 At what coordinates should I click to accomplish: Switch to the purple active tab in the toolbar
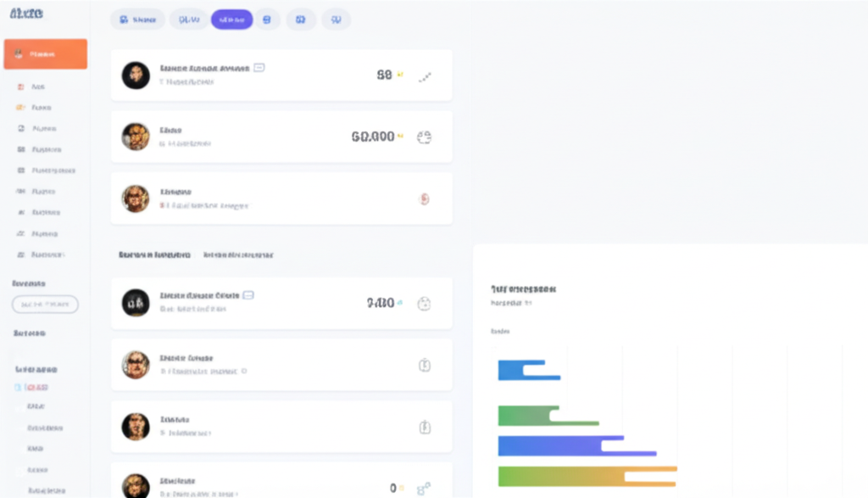(231, 19)
